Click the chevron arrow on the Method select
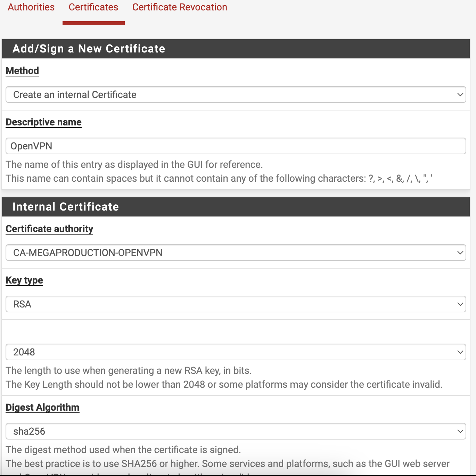 (460, 95)
